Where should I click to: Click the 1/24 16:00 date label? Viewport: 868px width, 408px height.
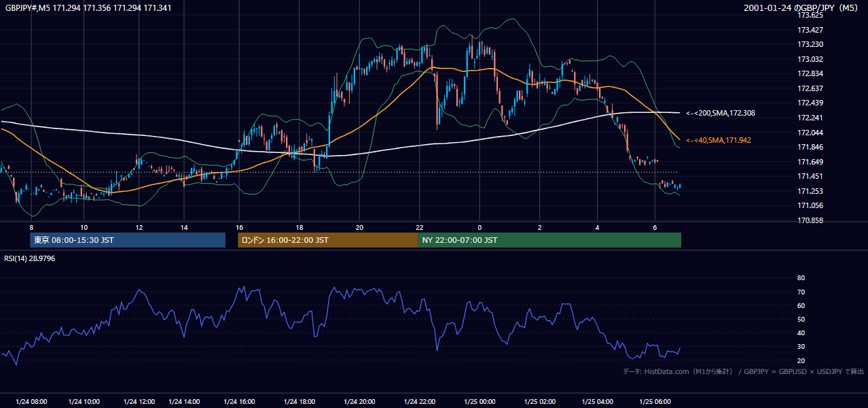click(x=240, y=402)
